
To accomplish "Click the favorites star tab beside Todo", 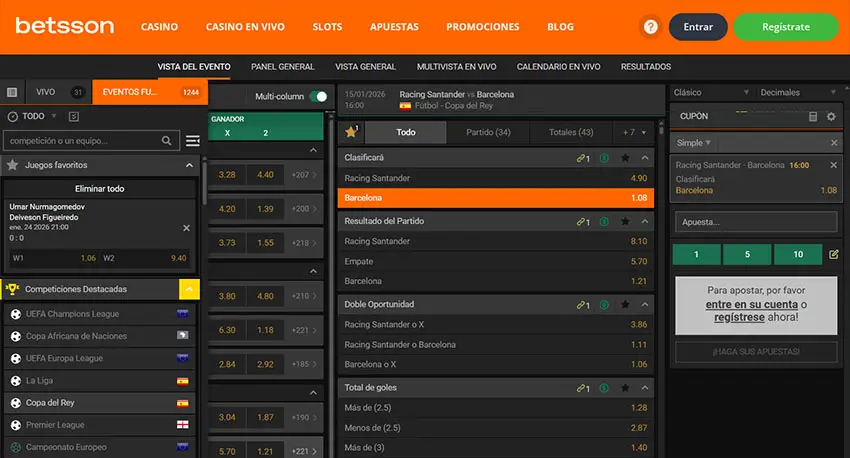I will [351, 132].
